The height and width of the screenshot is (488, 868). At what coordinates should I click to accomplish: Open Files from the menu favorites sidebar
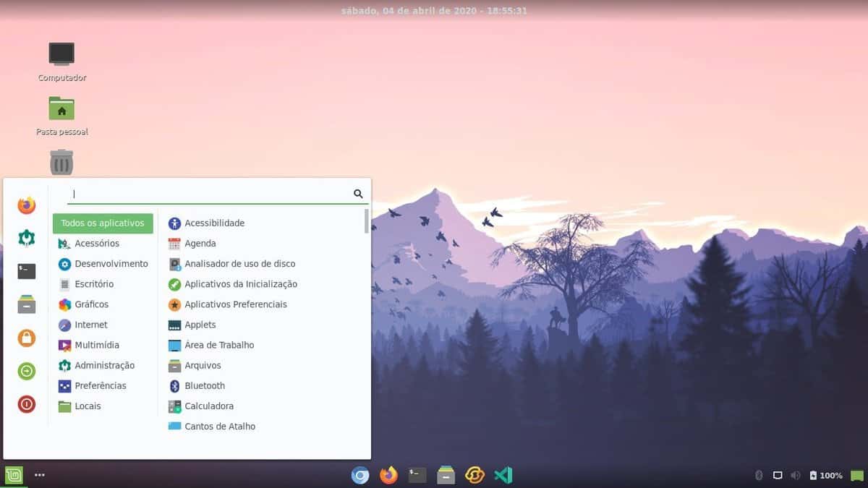click(27, 304)
